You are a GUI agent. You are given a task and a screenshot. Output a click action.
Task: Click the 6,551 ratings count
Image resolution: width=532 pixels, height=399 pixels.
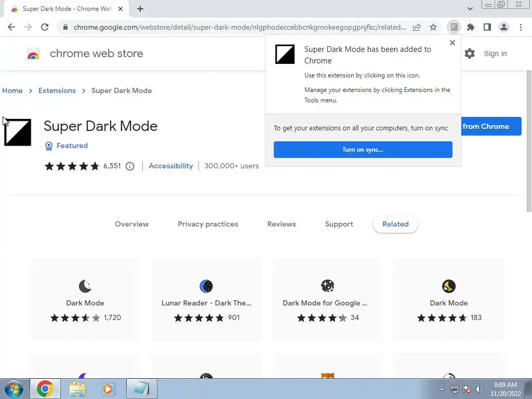click(x=112, y=166)
